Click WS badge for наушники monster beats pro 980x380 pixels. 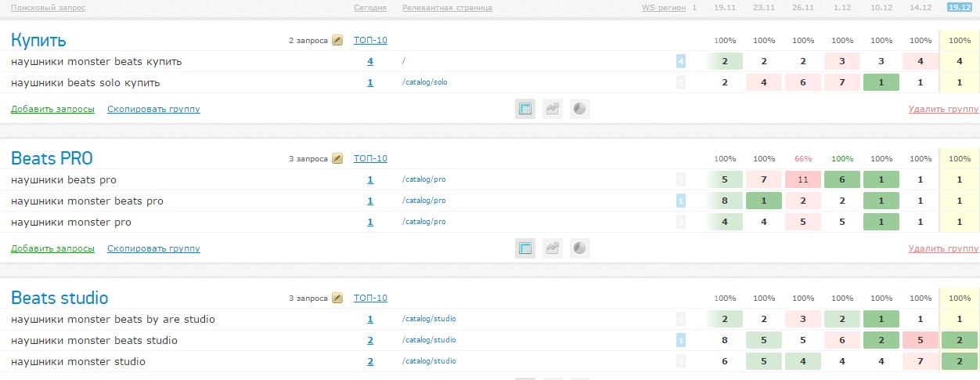coord(681,201)
